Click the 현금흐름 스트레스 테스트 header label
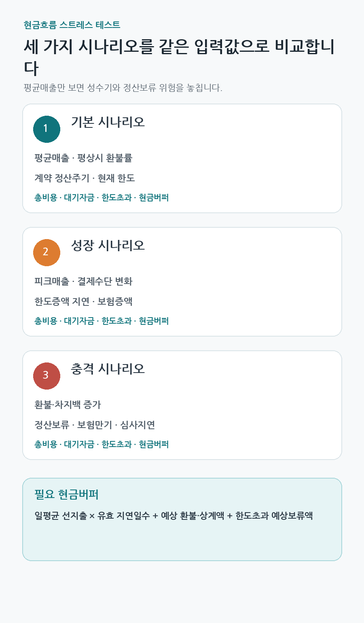364x623 pixels. (72, 25)
